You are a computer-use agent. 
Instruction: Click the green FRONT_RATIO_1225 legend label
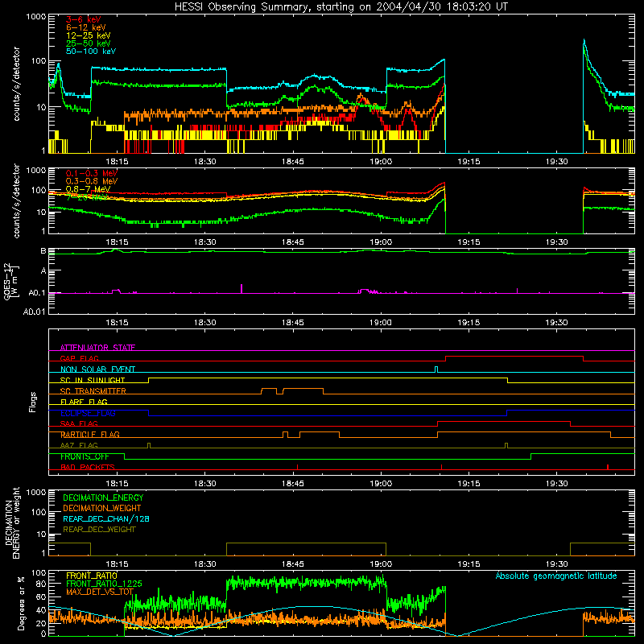(x=104, y=584)
